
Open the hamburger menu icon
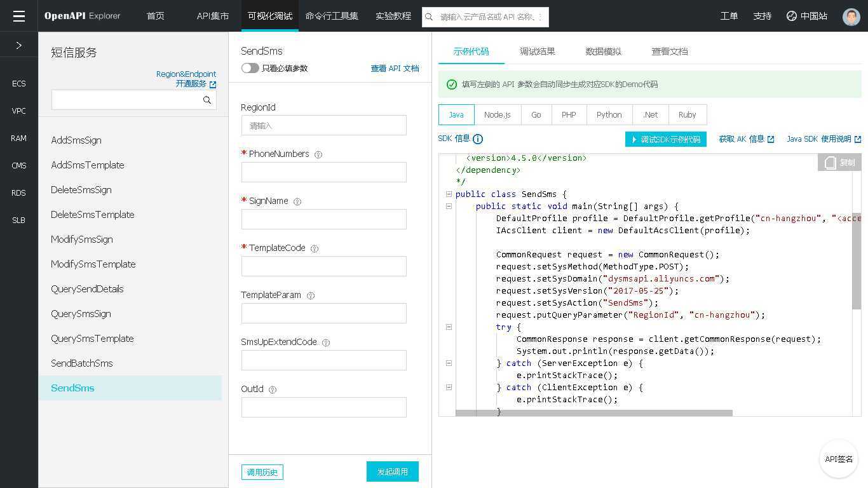pos(19,16)
